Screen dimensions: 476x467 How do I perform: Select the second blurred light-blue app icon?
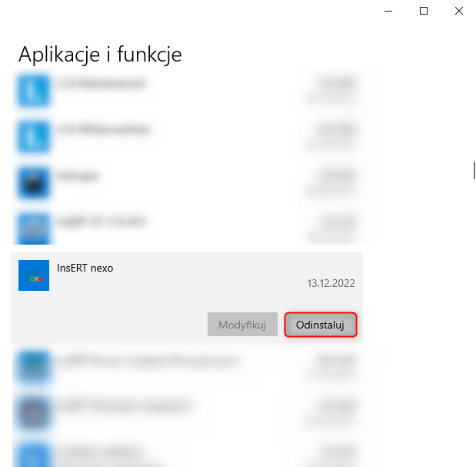[34, 137]
